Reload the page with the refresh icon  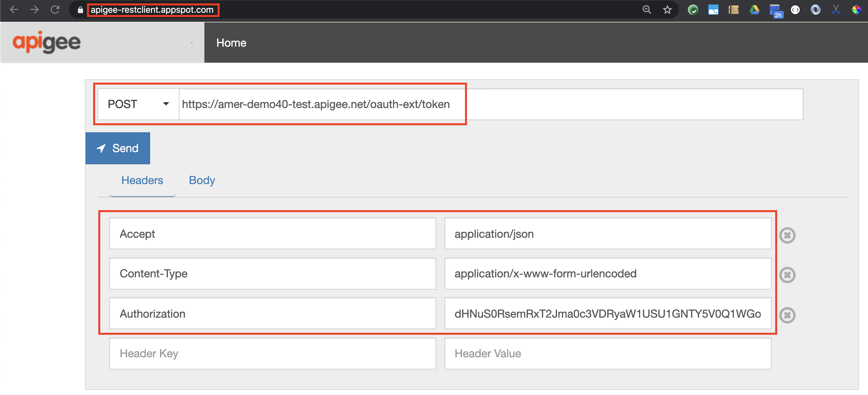[55, 10]
